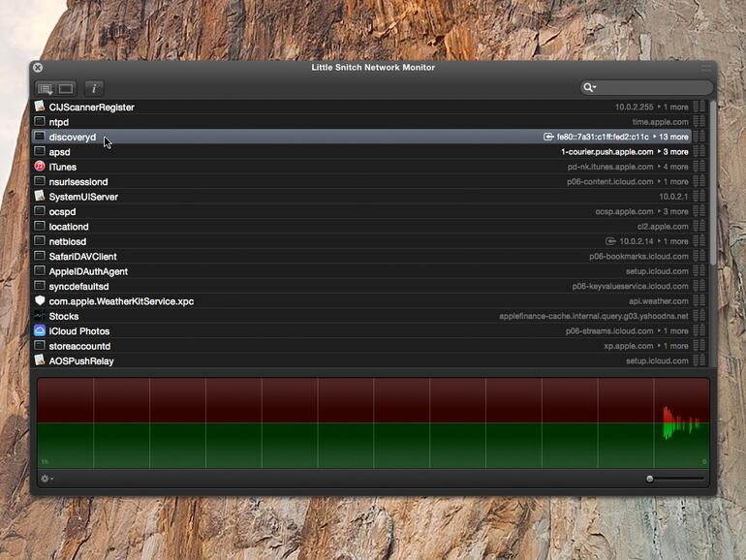Click the apsd process icon

point(40,151)
